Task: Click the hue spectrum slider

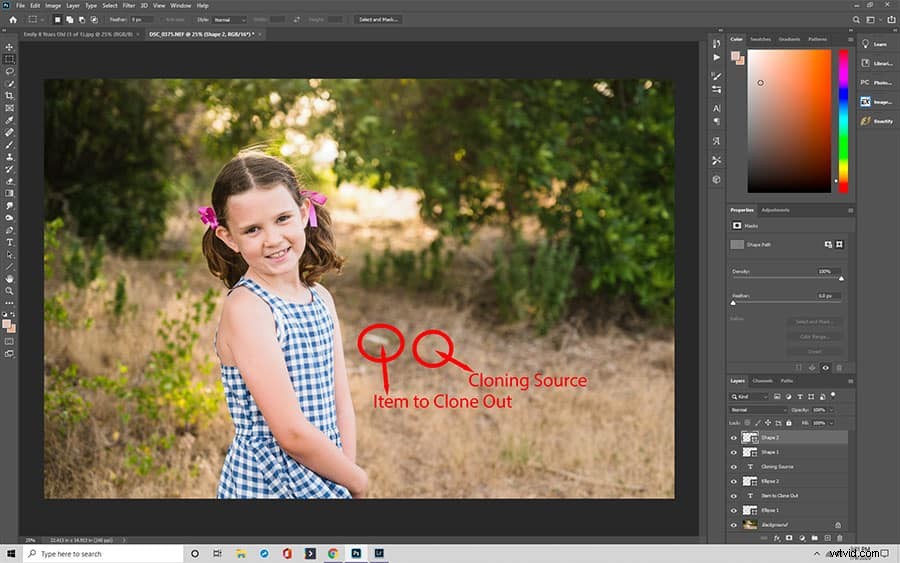Action: click(843, 121)
